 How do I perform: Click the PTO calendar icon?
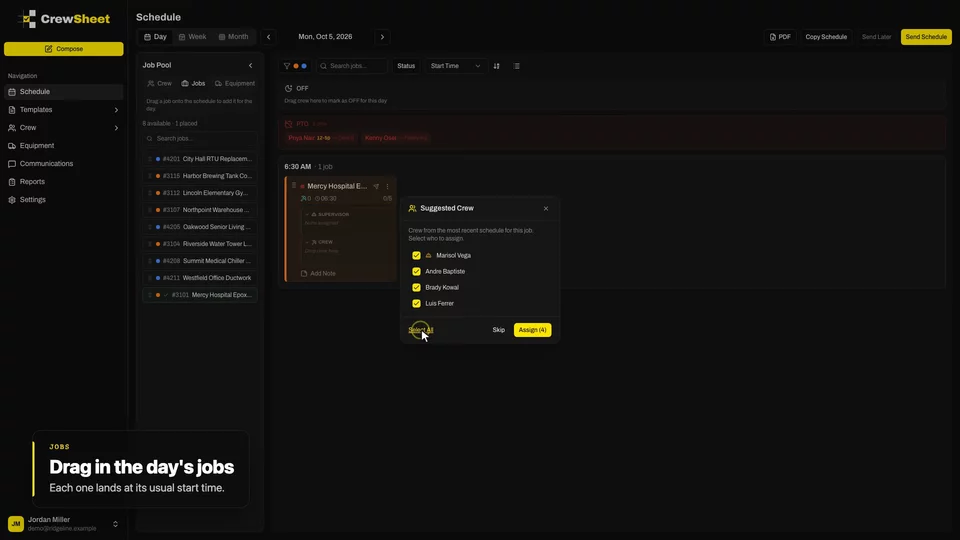[x=288, y=124]
